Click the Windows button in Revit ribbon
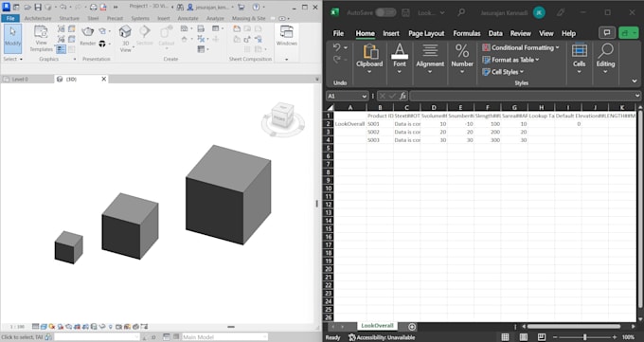Image resolution: width=644 pixels, height=342 pixels. 287,35
